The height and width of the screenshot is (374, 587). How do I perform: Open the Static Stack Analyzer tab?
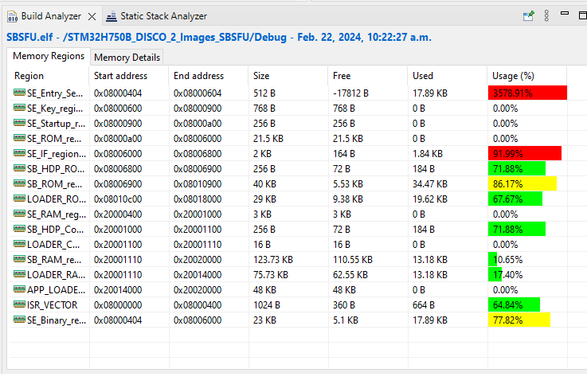pyautogui.click(x=156, y=16)
